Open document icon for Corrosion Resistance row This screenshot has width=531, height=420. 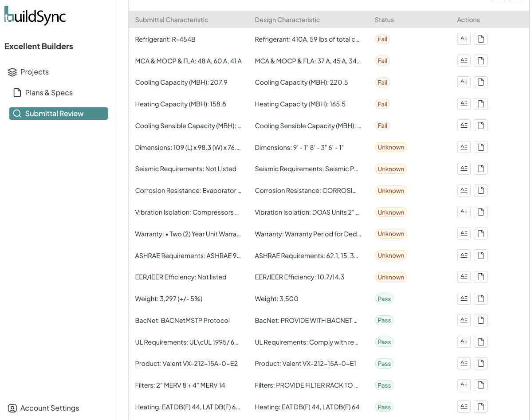click(x=480, y=190)
